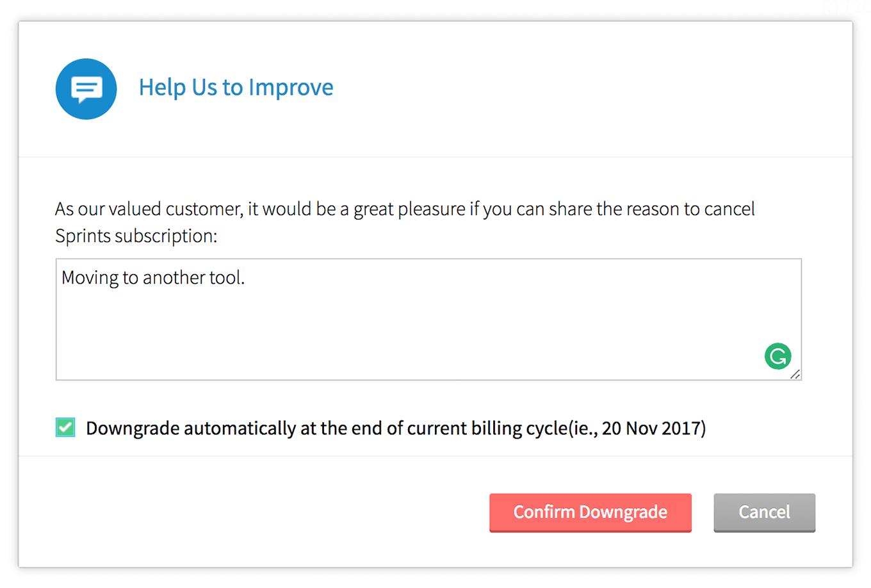Click blank footer area left of Confirm Downgrade
The width and height of the screenshot is (871, 588).
tap(256, 512)
